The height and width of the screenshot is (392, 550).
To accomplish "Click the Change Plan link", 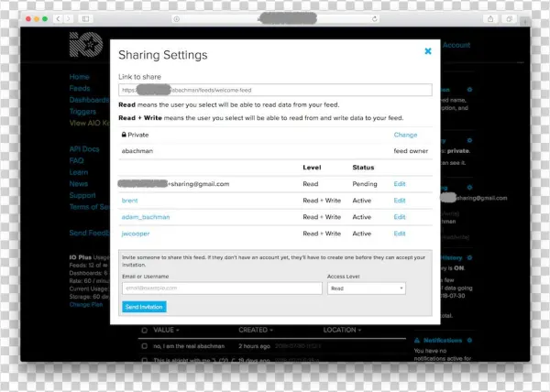I will [86, 304].
